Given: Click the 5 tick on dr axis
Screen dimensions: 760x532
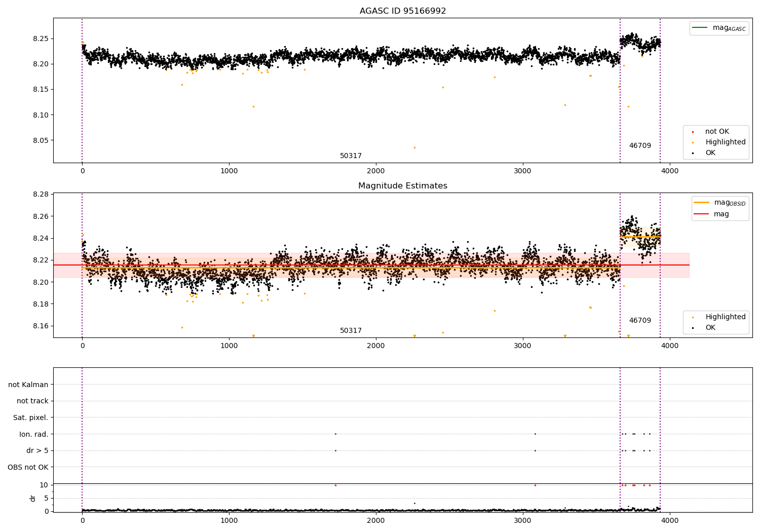Looking at the screenshot, I should click(x=47, y=498).
